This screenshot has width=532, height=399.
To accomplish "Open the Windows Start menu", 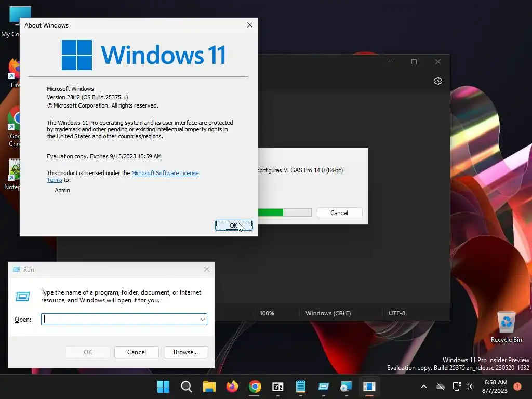I will click(x=163, y=387).
